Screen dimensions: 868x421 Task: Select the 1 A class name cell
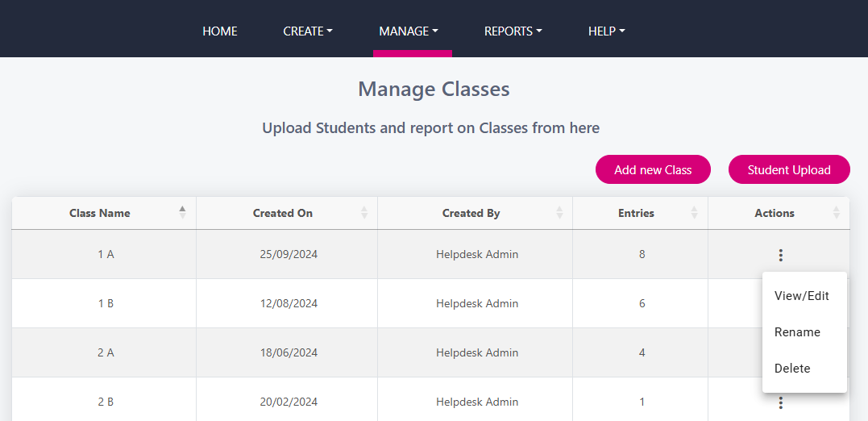[104, 255]
